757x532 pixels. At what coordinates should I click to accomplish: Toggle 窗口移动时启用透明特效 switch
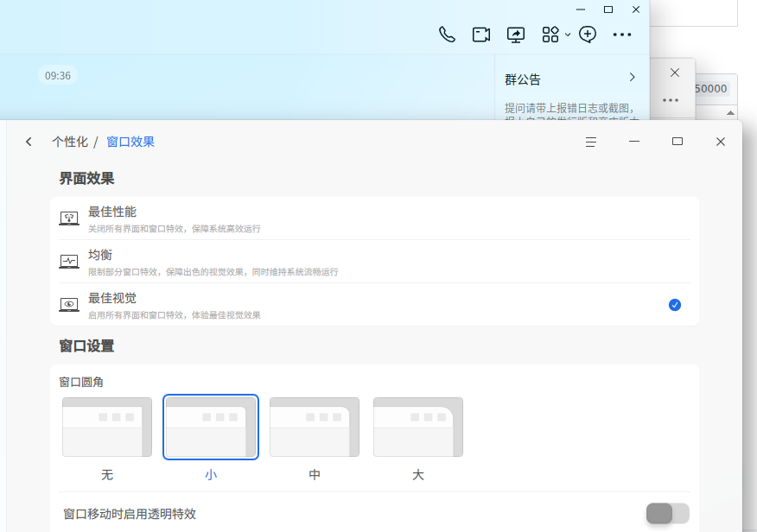(x=668, y=513)
